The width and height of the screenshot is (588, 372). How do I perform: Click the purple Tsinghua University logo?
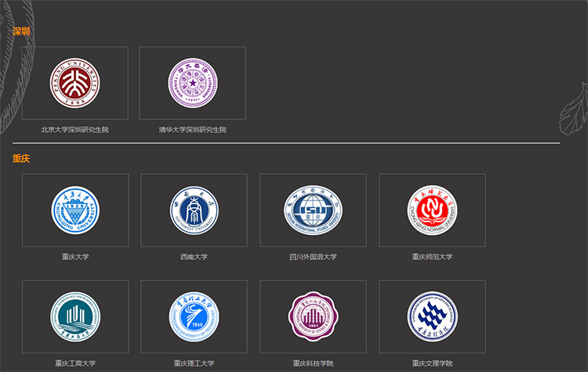point(193,83)
